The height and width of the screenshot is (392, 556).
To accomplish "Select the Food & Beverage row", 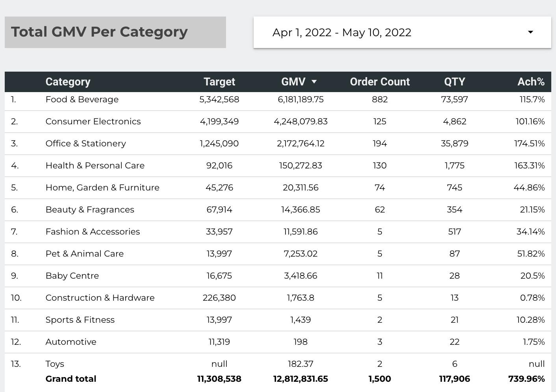I will click(x=82, y=100).
